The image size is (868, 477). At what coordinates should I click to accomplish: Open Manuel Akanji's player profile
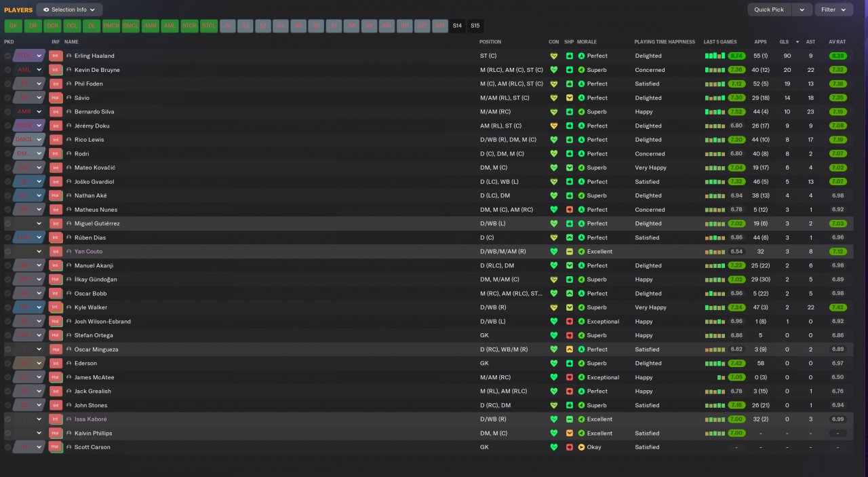(x=94, y=265)
